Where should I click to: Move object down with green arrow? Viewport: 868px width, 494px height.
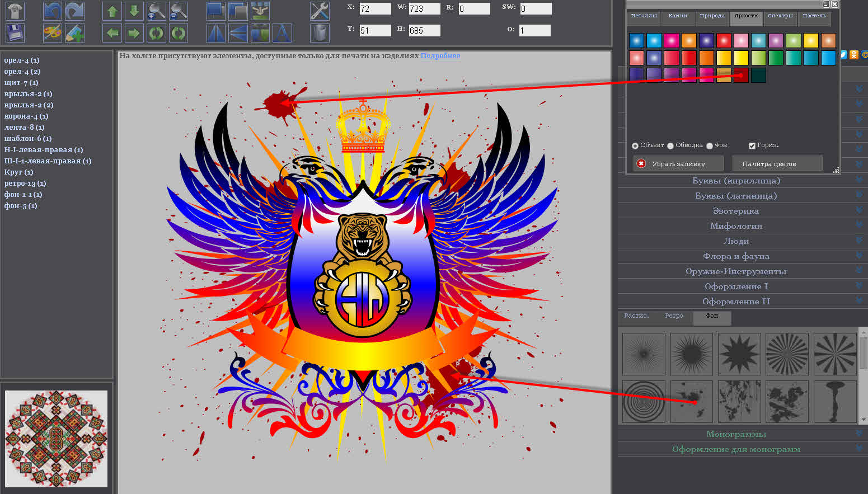click(x=134, y=11)
